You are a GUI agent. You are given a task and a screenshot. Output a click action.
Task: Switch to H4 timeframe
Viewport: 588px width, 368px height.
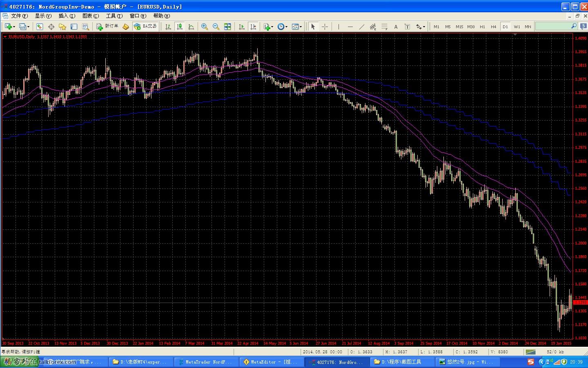pyautogui.click(x=494, y=27)
